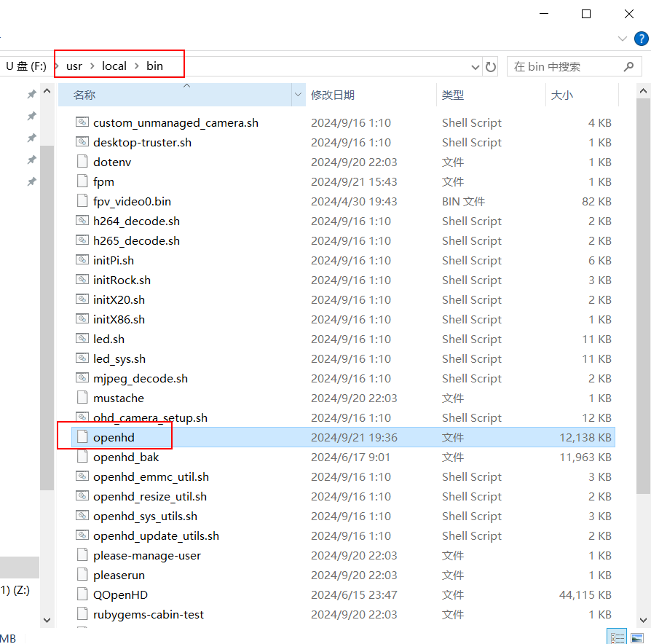Expand the chevron after U 盘 (F:) breadcrumb

(x=57, y=66)
